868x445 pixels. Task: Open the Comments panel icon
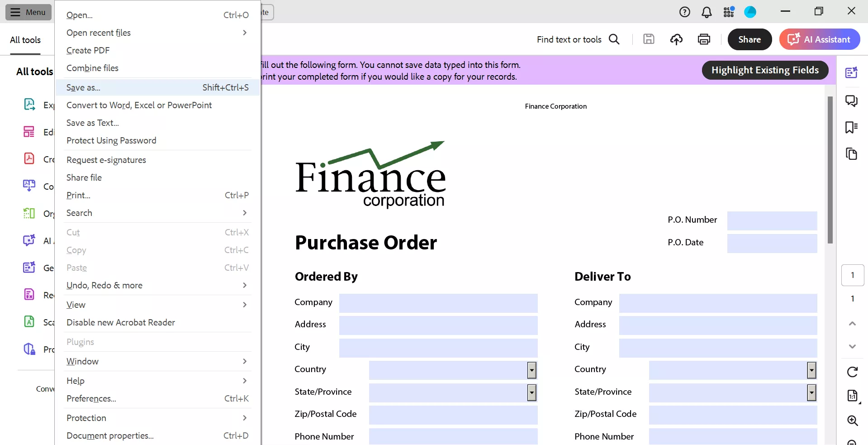click(x=852, y=101)
